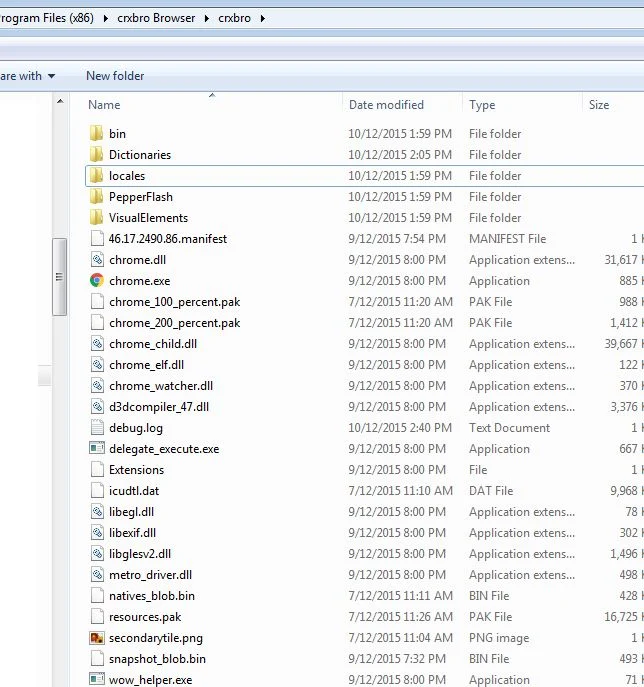Select the chrome.exe Chrome logo icon
644x687 pixels.
(x=97, y=280)
